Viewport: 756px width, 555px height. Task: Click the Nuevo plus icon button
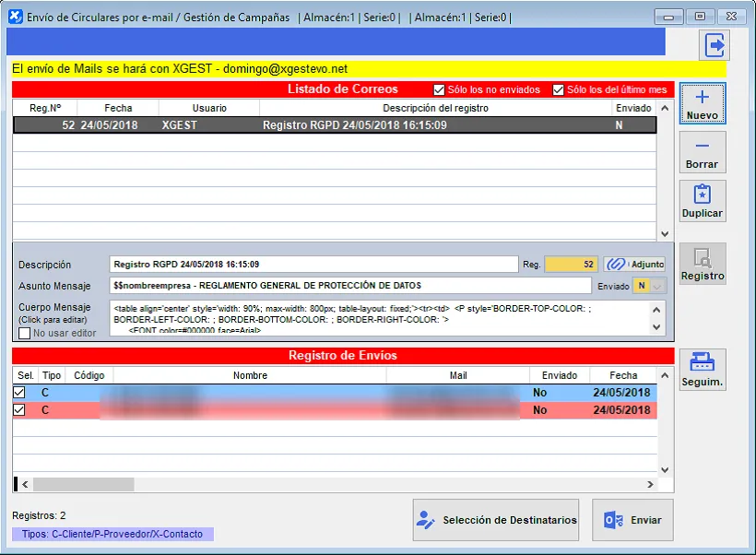[703, 104]
